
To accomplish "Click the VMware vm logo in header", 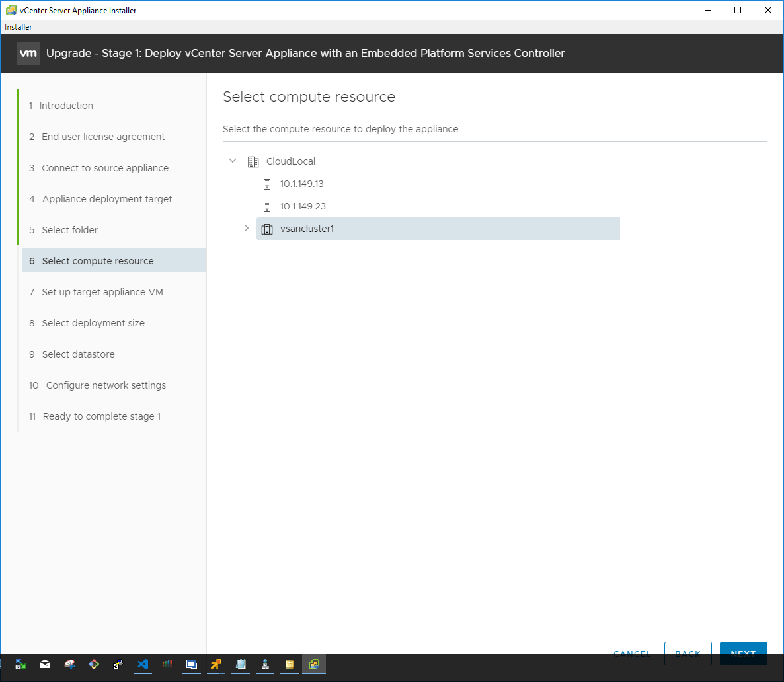I will coord(28,53).
